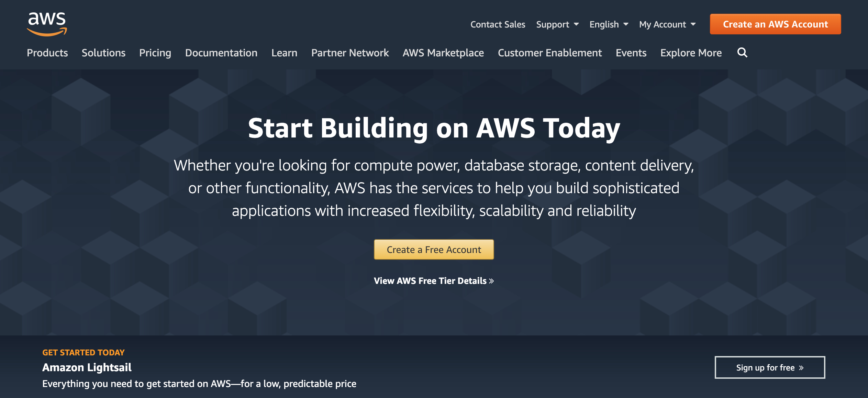Select the Pricing navigation item
The height and width of the screenshot is (398, 868).
pos(155,53)
